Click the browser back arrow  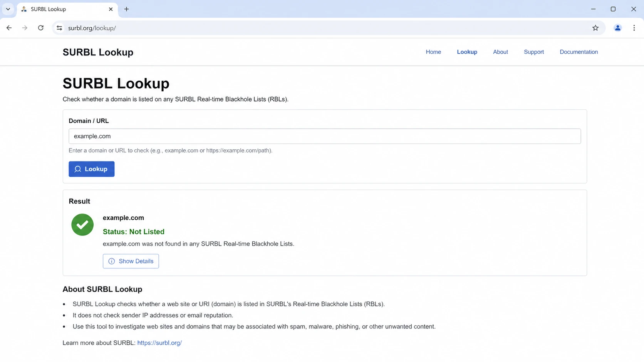9,28
